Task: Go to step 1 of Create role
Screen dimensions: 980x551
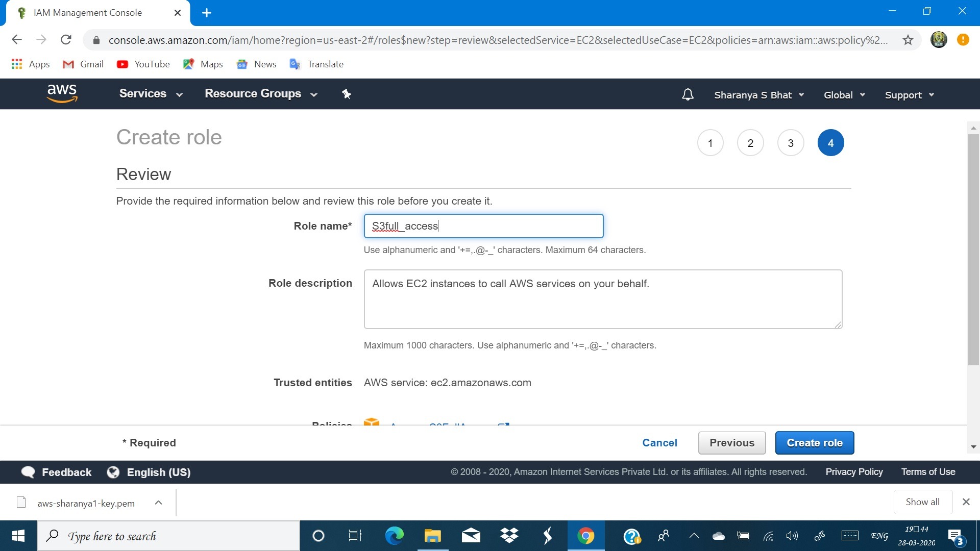Action: 710,143
